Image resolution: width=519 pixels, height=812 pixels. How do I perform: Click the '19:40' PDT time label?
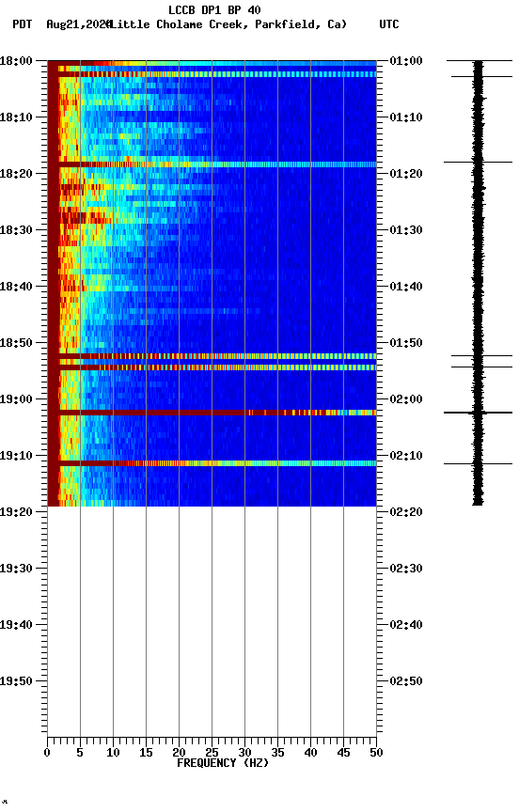[16, 625]
